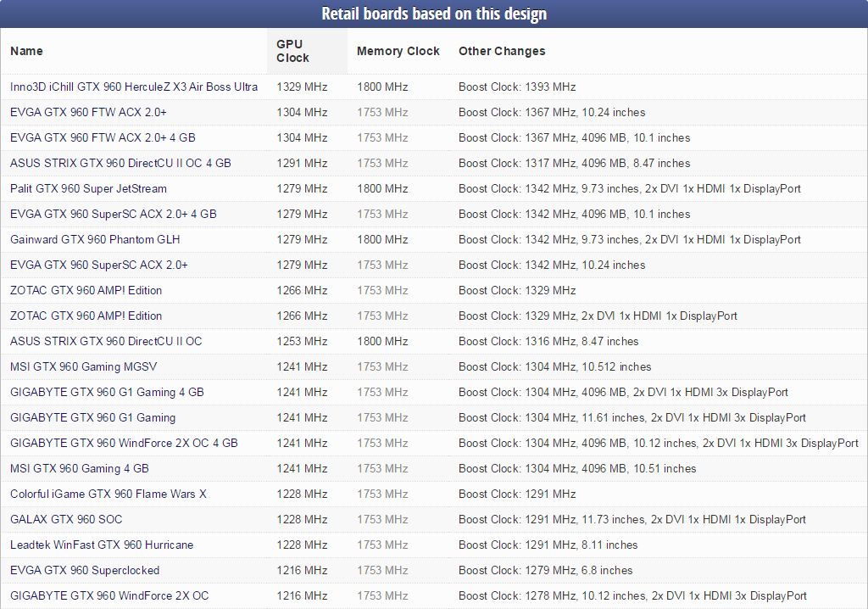Click 'Boost Clock: 1291 MHz, 8.11 inches' cell
The height and width of the screenshot is (609, 868).
tap(548, 545)
